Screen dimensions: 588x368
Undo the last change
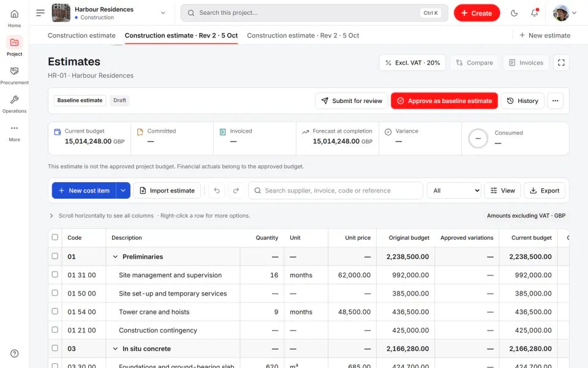coord(217,190)
